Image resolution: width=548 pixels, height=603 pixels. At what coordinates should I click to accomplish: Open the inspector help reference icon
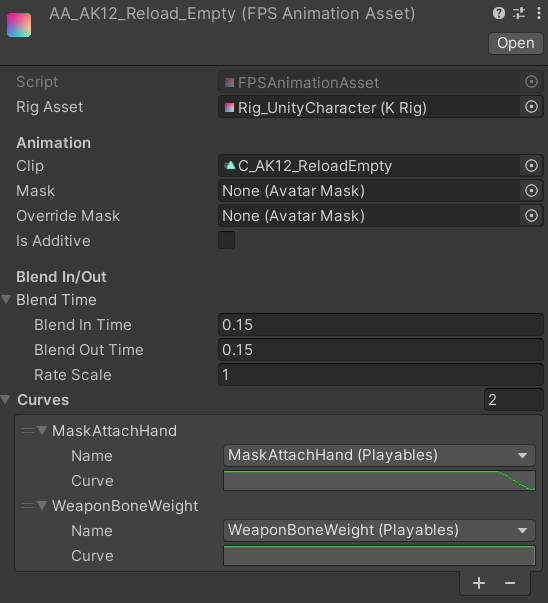point(499,13)
